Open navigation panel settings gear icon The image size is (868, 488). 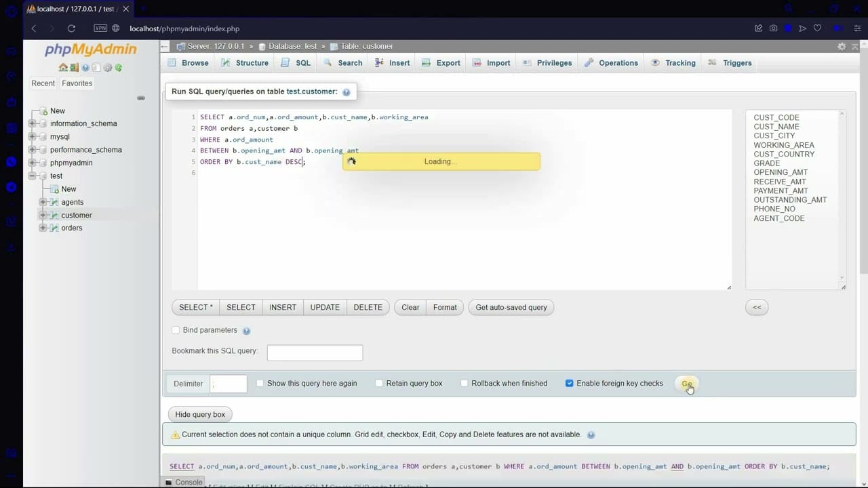(107, 68)
